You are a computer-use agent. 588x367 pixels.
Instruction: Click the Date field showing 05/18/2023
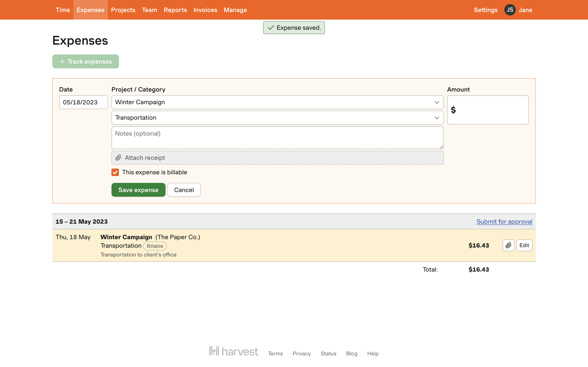pos(83,102)
